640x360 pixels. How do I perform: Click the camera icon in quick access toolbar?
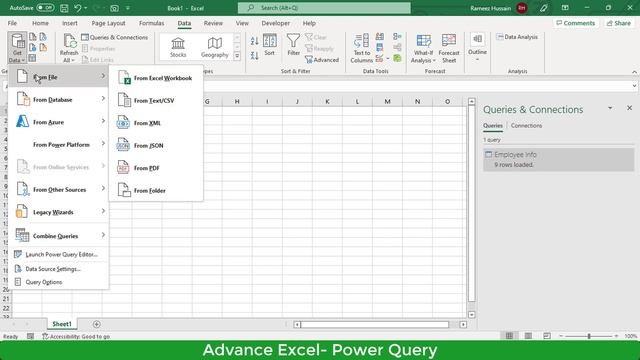point(115,8)
